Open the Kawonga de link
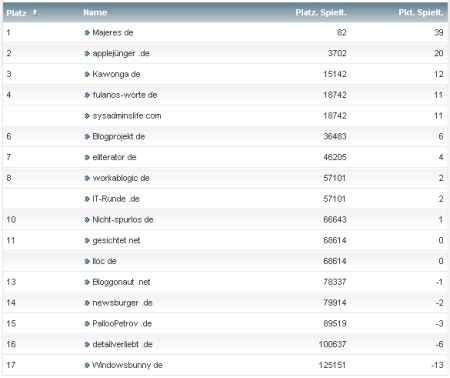 [116, 74]
